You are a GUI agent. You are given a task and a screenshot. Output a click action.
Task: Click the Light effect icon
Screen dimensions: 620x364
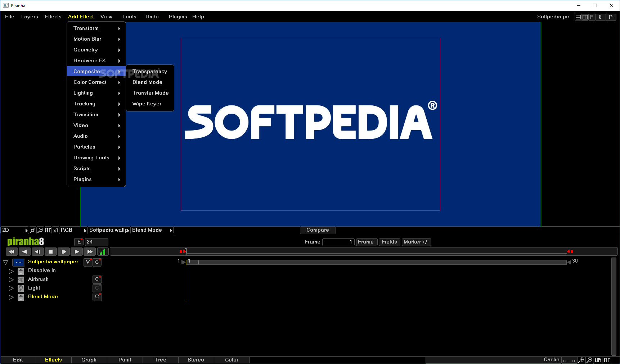tap(21, 288)
